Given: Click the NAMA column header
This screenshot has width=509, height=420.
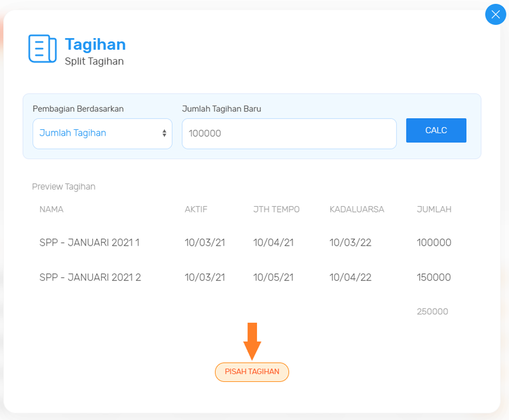Looking at the screenshot, I should point(52,209).
